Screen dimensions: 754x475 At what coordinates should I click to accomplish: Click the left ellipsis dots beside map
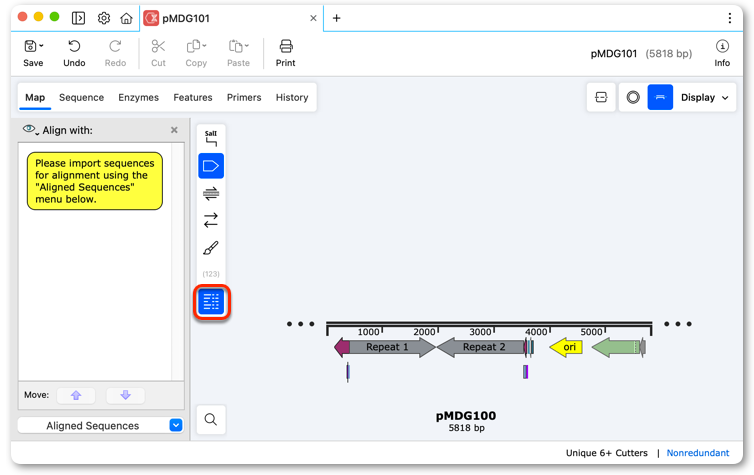pyautogui.click(x=300, y=324)
